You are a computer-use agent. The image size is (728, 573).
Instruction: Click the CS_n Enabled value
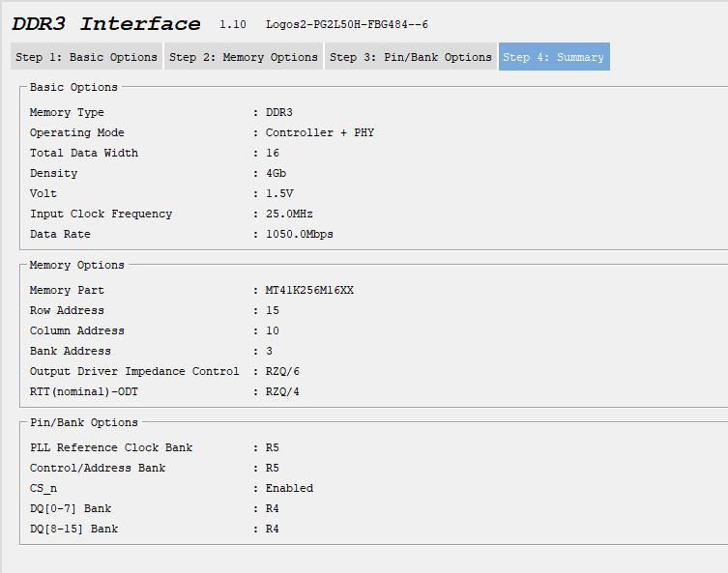tap(289, 488)
